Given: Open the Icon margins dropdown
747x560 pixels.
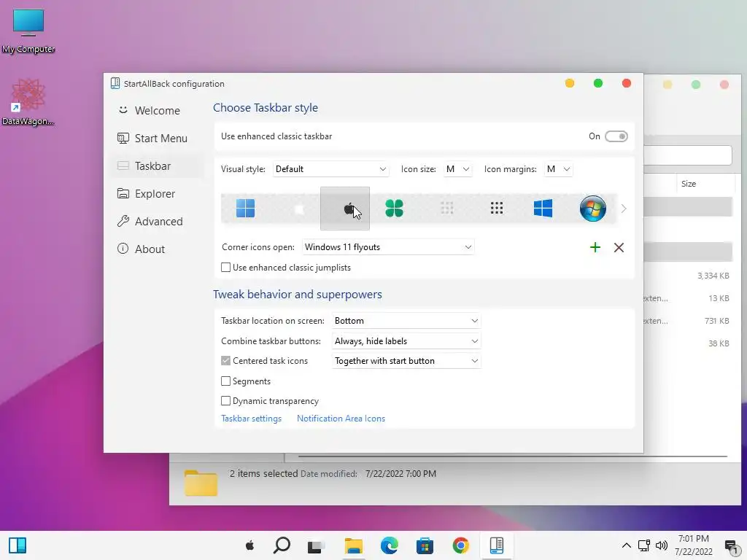Looking at the screenshot, I should click(x=558, y=169).
